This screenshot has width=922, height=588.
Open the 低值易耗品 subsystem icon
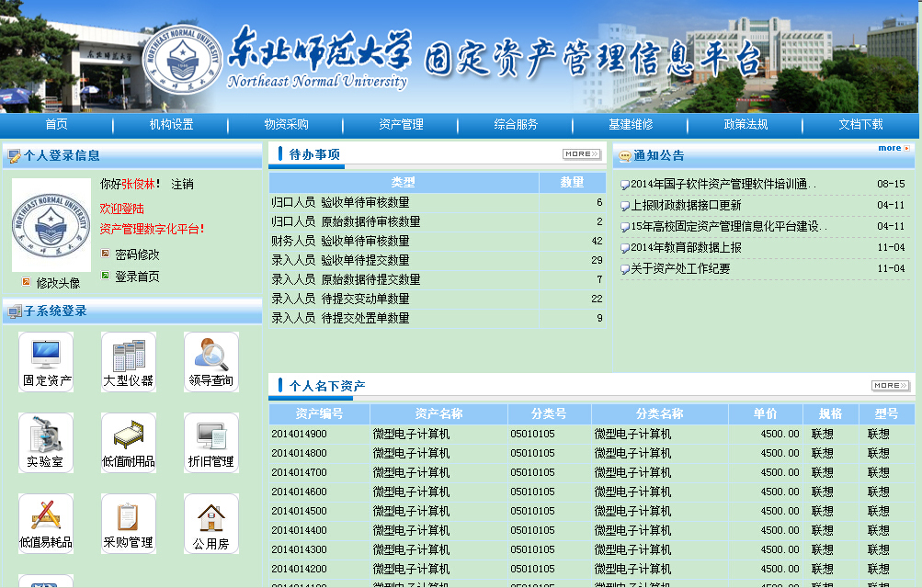point(46,524)
